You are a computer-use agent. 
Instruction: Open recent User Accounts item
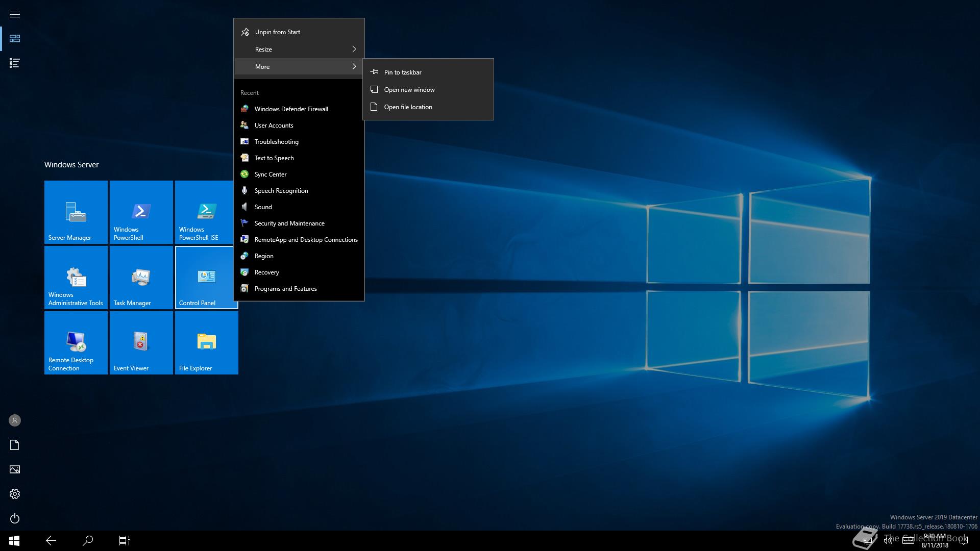[x=299, y=125]
